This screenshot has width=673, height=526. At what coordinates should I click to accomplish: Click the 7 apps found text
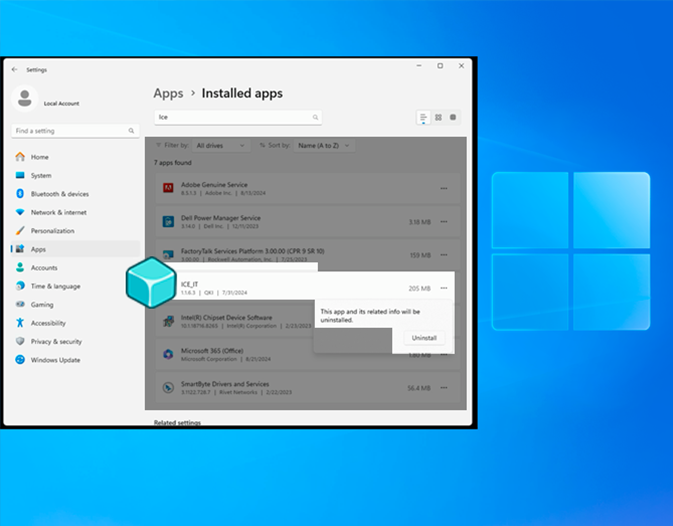point(173,163)
